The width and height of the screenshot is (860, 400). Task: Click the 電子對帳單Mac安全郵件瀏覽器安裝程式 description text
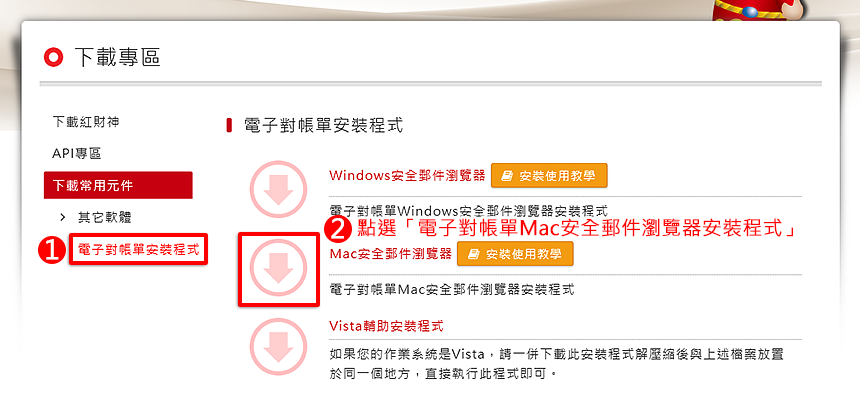click(x=452, y=289)
